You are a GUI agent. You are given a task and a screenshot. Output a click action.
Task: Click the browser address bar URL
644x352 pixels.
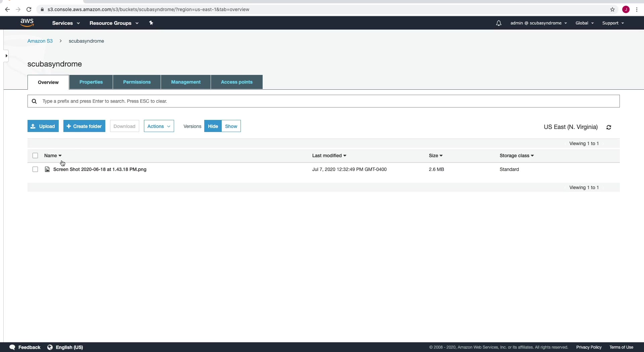click(148, 9)
